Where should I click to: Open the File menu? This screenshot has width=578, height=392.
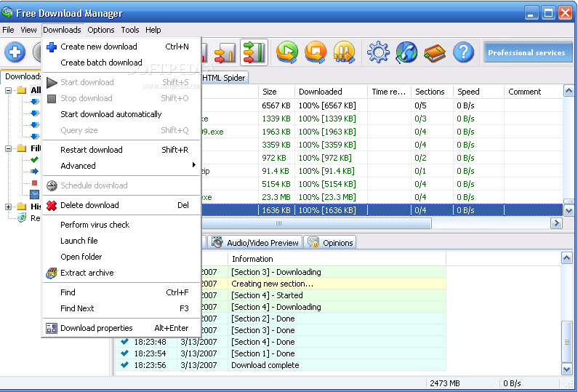click(8, 30)
